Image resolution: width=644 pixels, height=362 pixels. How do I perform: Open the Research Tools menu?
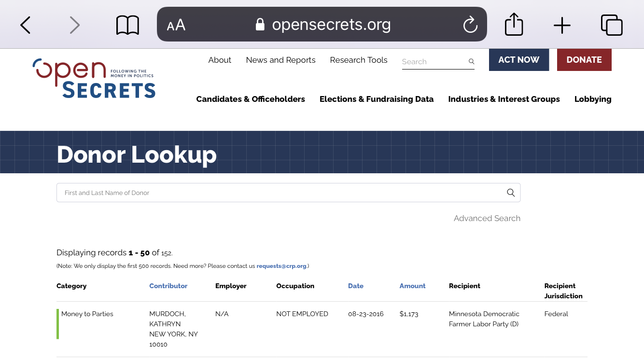point(359,60)
